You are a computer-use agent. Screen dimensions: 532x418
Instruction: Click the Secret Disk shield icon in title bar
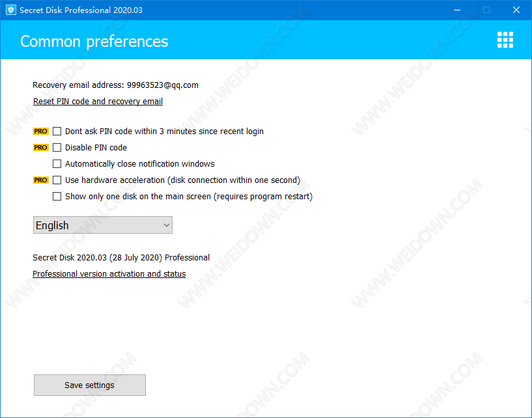point(10,10)
